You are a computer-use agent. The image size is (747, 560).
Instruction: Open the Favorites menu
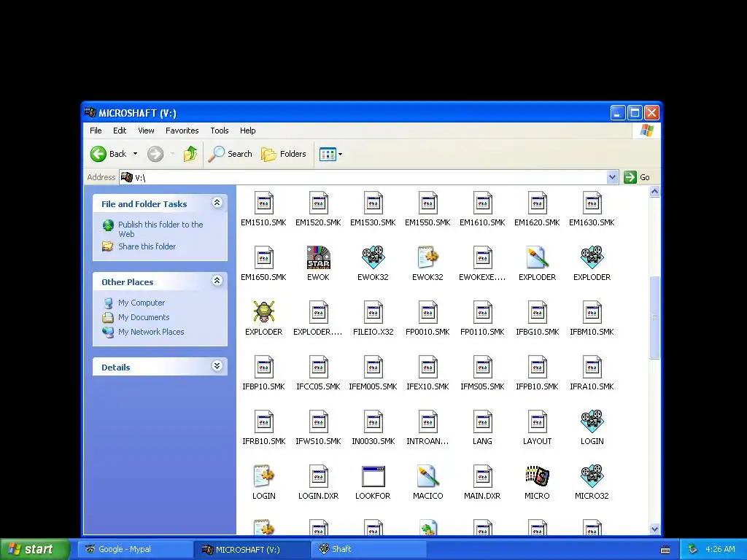point(182,131)
